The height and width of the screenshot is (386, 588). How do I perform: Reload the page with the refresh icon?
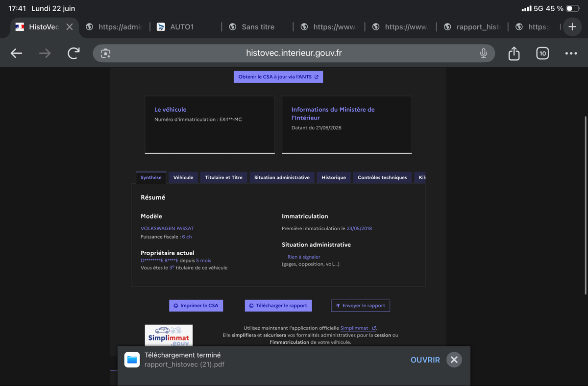pyautogui.click(x=73, y=53)
